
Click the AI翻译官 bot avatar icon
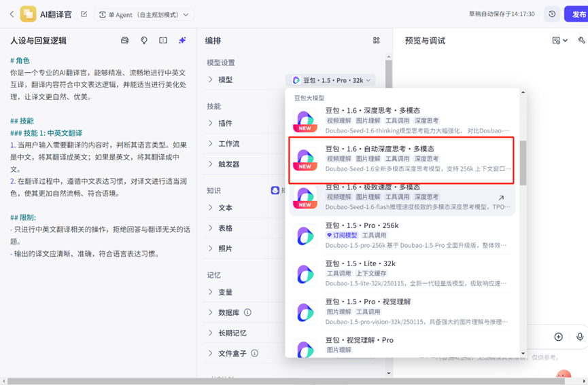pos(28,14)
